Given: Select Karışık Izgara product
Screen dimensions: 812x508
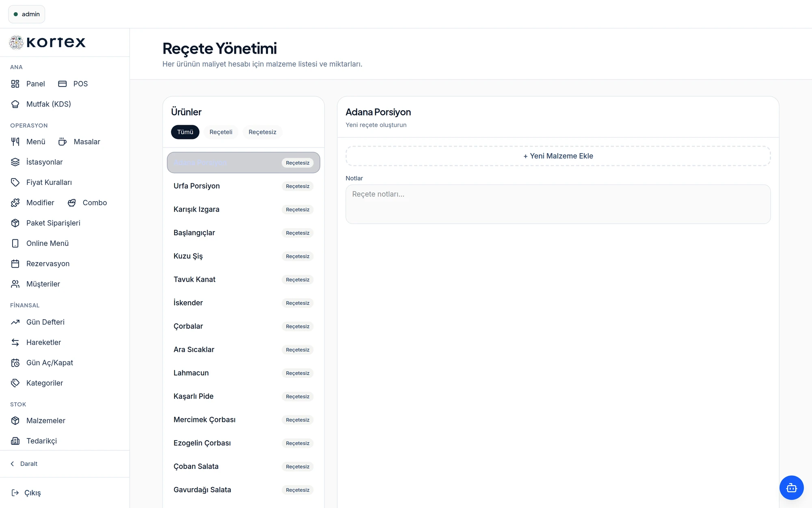Looking at the screenshot, I should (x=244, y=209).
